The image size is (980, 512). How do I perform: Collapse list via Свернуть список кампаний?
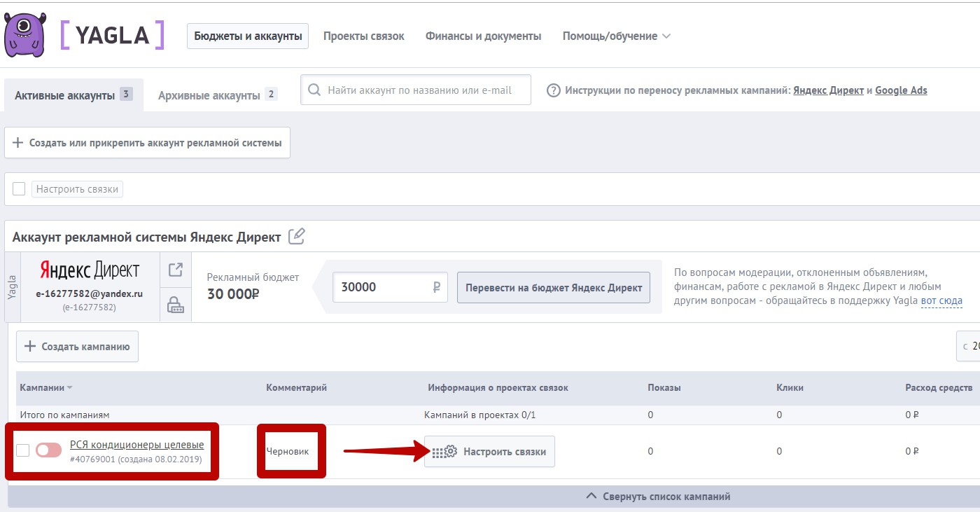(x=658, y=497)
